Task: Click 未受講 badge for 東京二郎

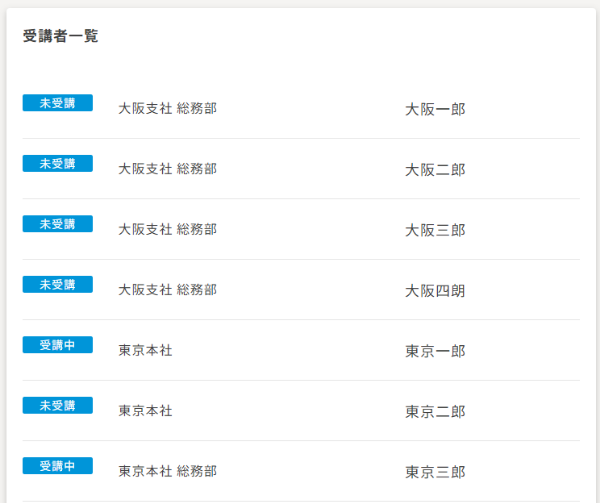Action: pyautogui.click(x=57, y=405)
